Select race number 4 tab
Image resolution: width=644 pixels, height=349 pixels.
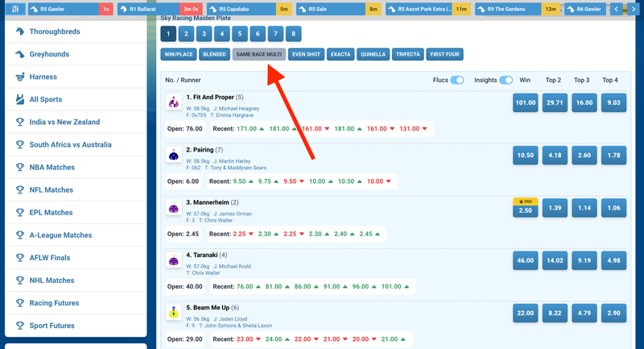222,34
